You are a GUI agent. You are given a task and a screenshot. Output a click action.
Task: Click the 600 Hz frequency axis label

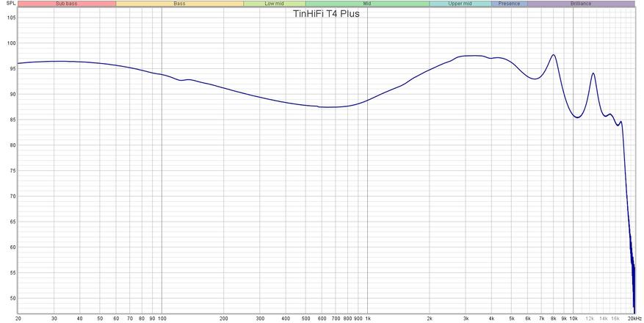click(x=322, y=319)
